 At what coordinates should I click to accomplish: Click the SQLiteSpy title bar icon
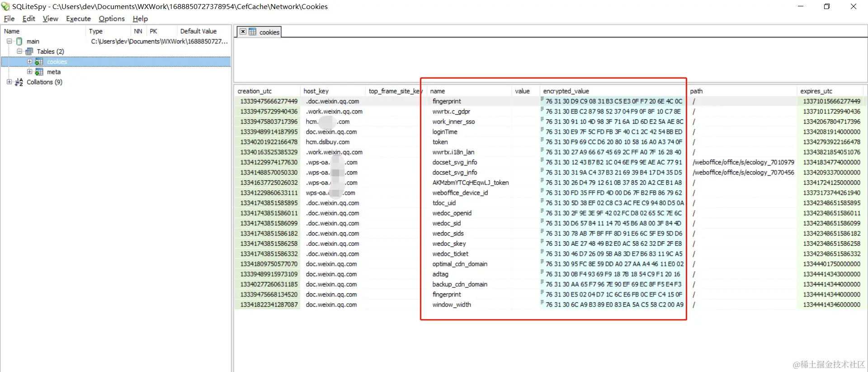click(x=5, y=6)
